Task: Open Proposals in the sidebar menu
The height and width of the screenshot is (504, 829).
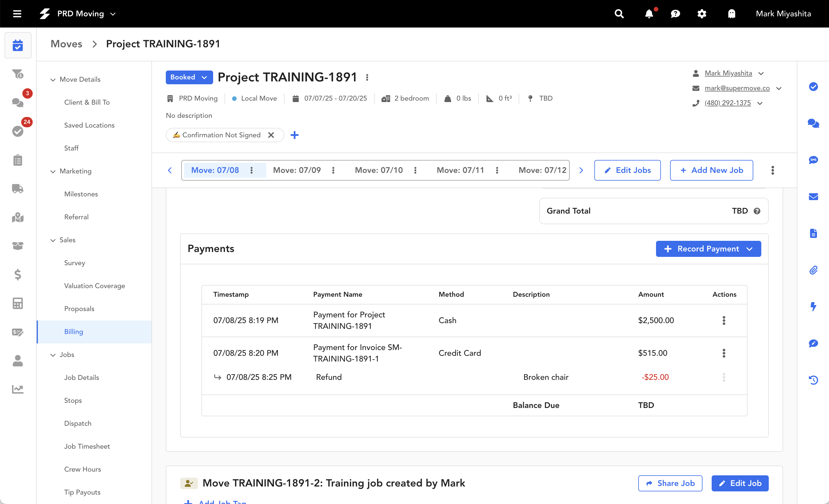Action: pos(79,309)
